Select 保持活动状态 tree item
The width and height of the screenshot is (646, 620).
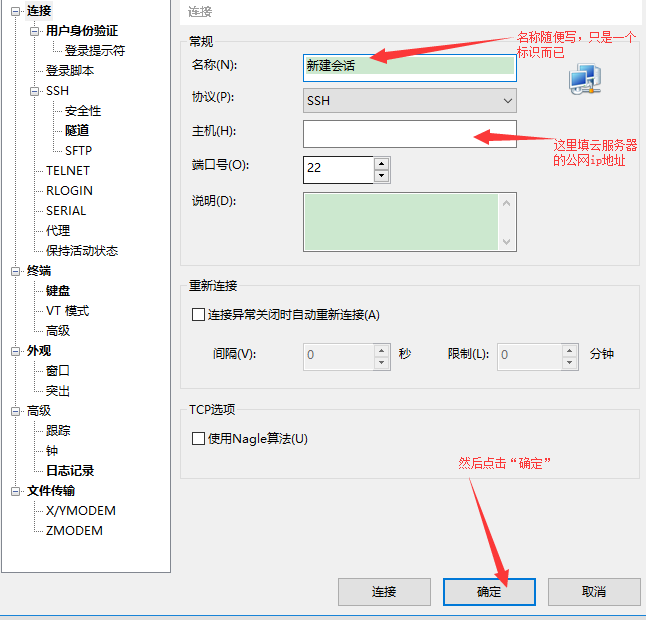pyautogui.click(x=82, y=251)
